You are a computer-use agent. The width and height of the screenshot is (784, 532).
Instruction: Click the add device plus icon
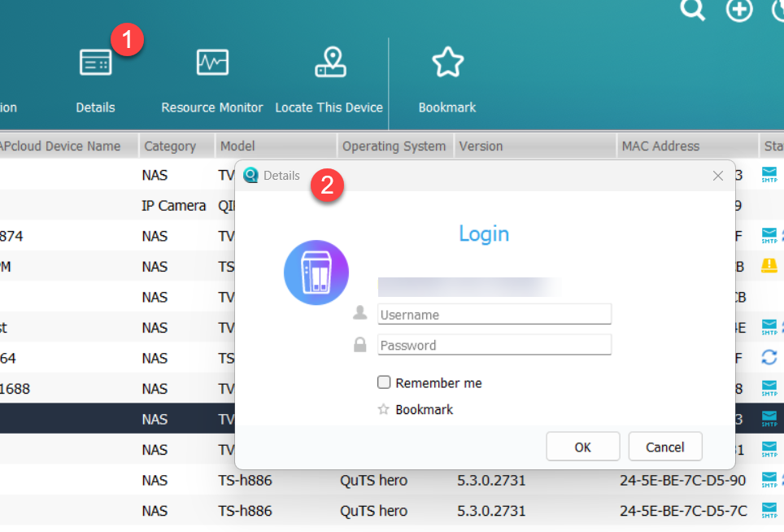738,11
